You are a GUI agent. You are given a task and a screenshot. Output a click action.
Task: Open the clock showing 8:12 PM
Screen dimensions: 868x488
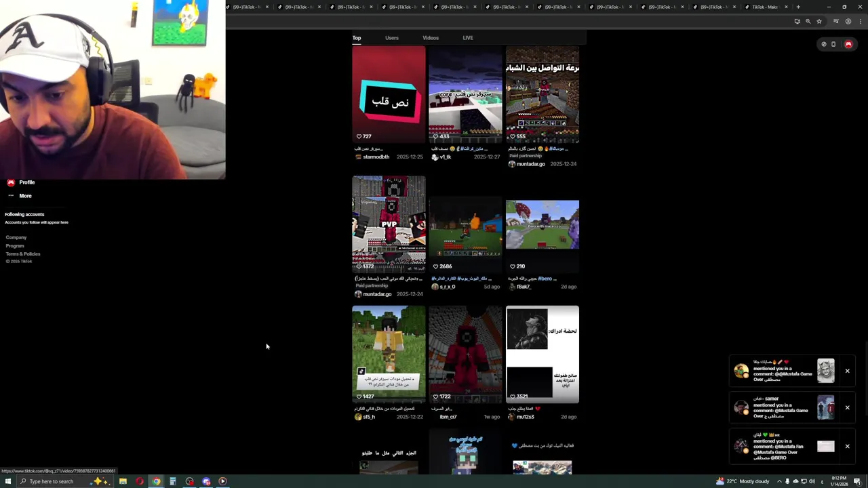[x=841, y=481]
